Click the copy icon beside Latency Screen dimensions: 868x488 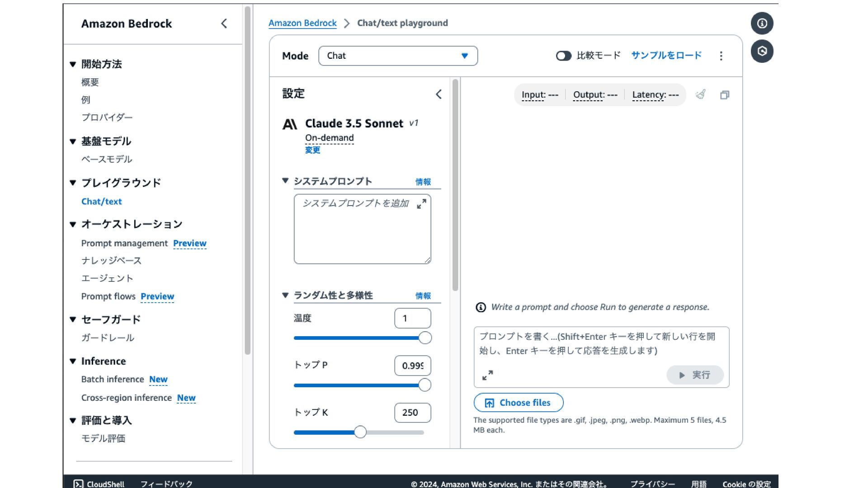click(724, 95)
